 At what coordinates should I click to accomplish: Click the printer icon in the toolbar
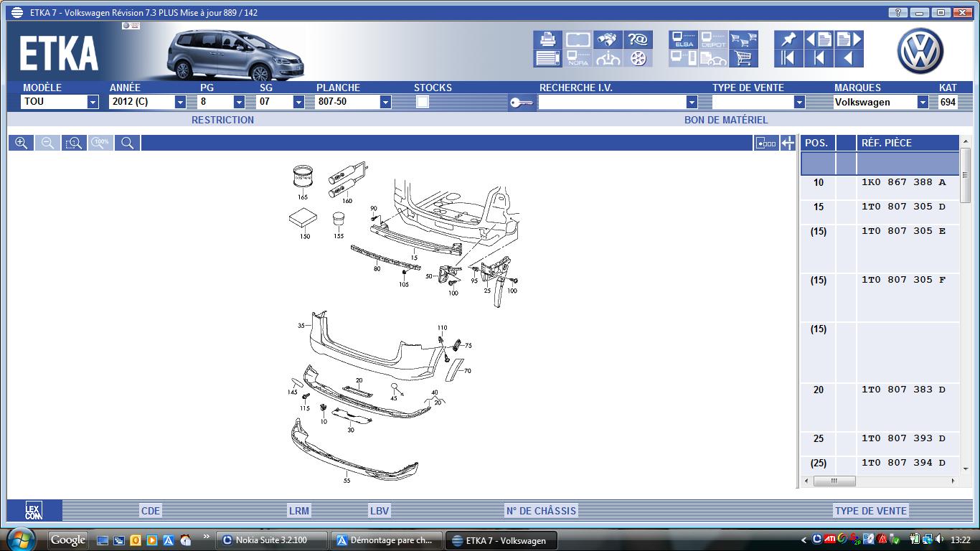547,39
